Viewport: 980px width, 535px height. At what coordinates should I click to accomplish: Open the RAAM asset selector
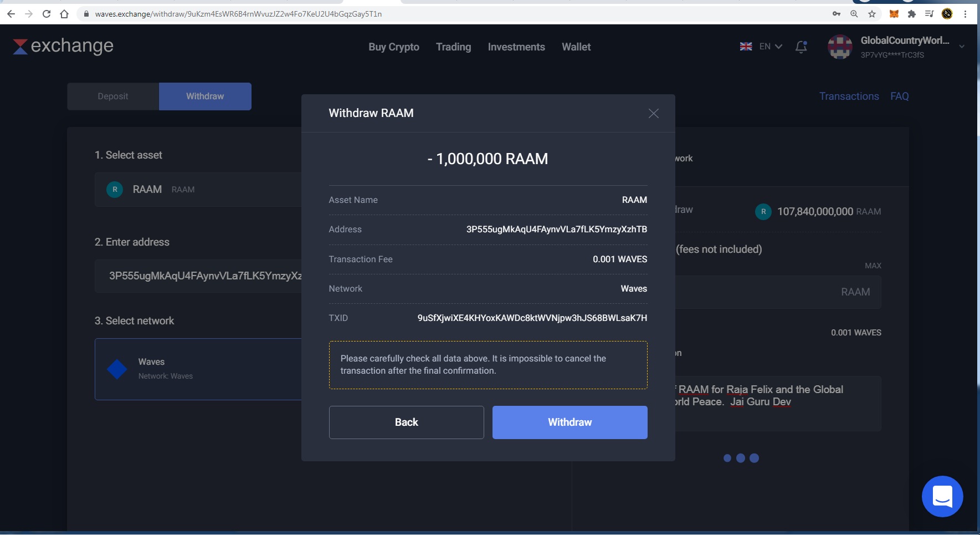pos(198,190)
